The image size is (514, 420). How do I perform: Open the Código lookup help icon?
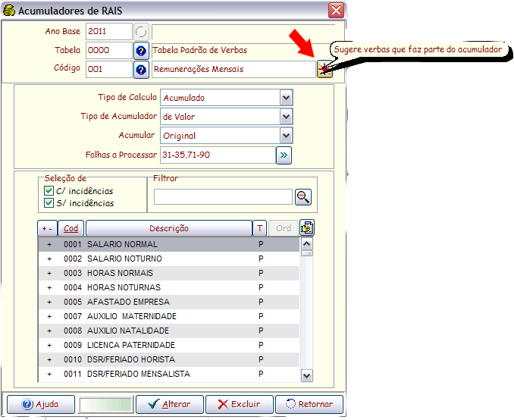(x=141, y=70)
